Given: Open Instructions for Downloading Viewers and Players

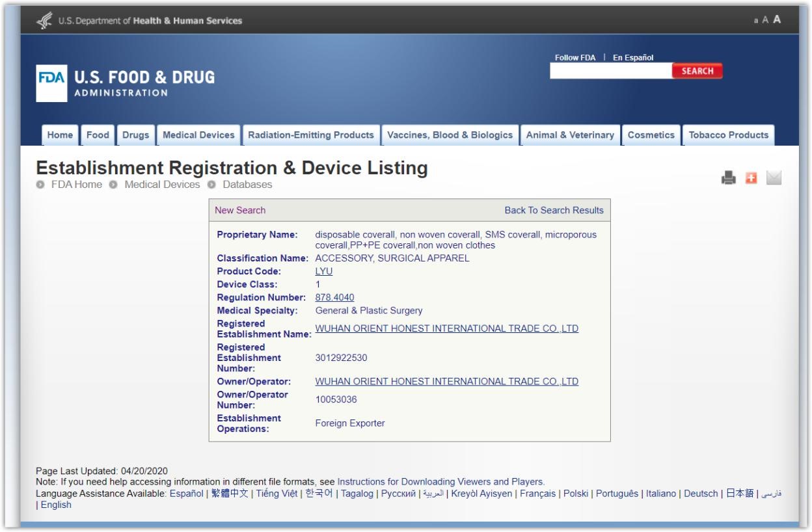Looking at the screenshot, I should pos(440,482).
